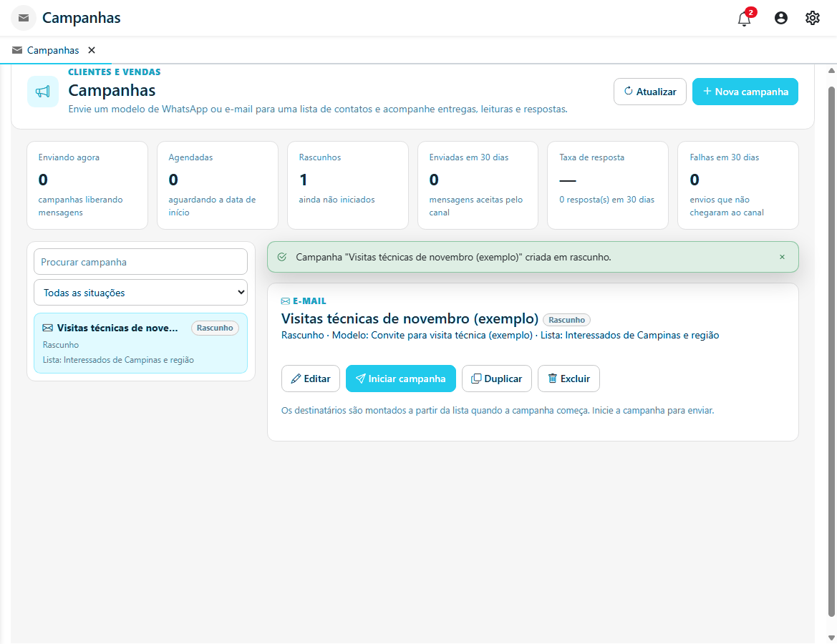Screen dimensions: 837x644
Task: Click the campaign detail line starting with Rascunho · Modelo
Action: tap(500, 335)
